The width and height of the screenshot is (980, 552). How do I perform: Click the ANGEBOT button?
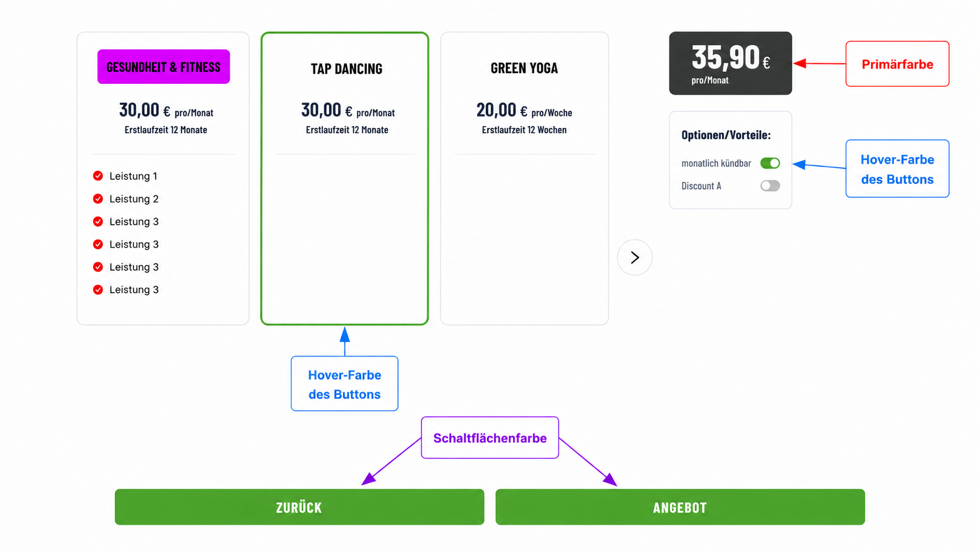tap(680, 507)
